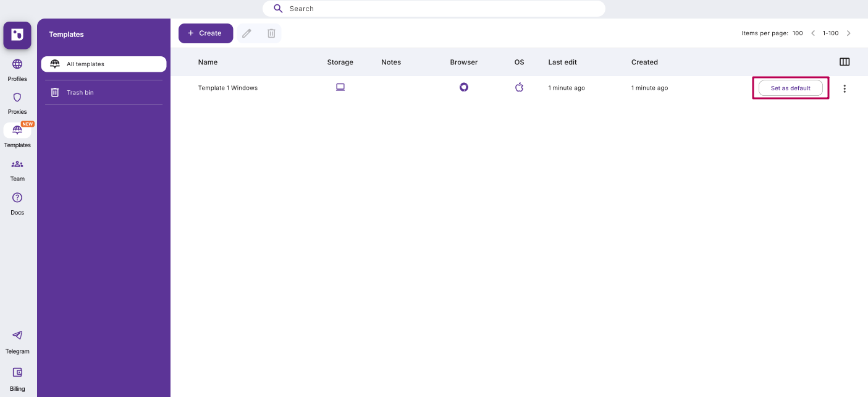Open the Templates section in sidebar
The width and height of the screenshot is (868, 397).
click(17, 136)
